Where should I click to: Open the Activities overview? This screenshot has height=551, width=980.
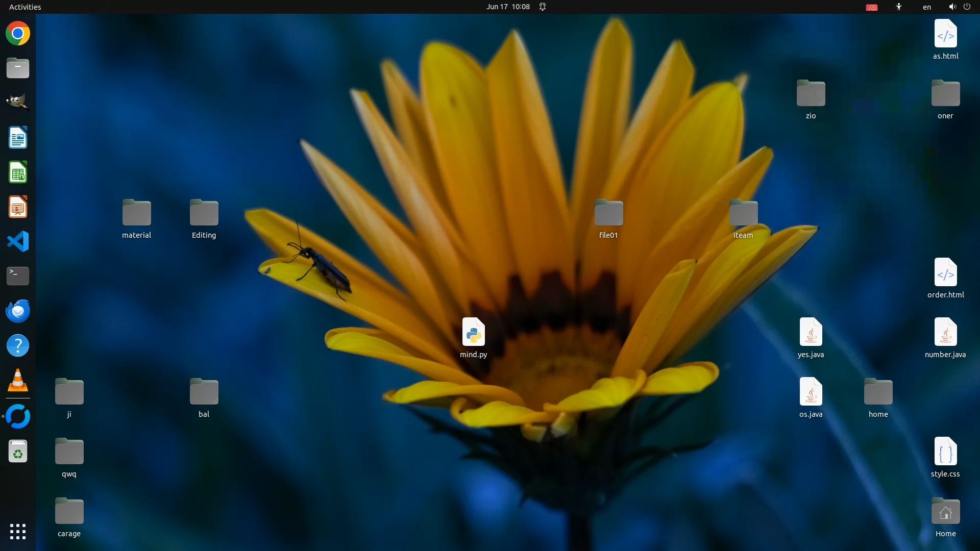[25, 7]
